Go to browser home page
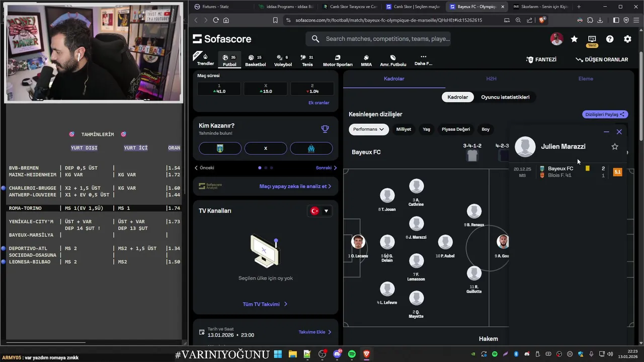Image resolution: width=644 pixels, height=362 pixels. coord(226,20)
